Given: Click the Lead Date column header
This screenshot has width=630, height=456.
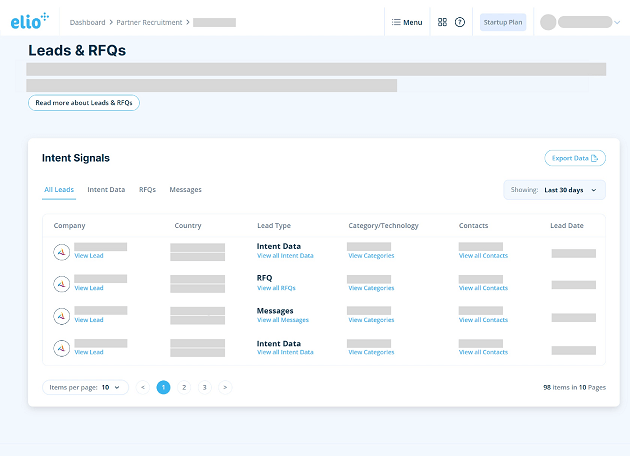Looking at the screenshot, I should coord(567,226).
